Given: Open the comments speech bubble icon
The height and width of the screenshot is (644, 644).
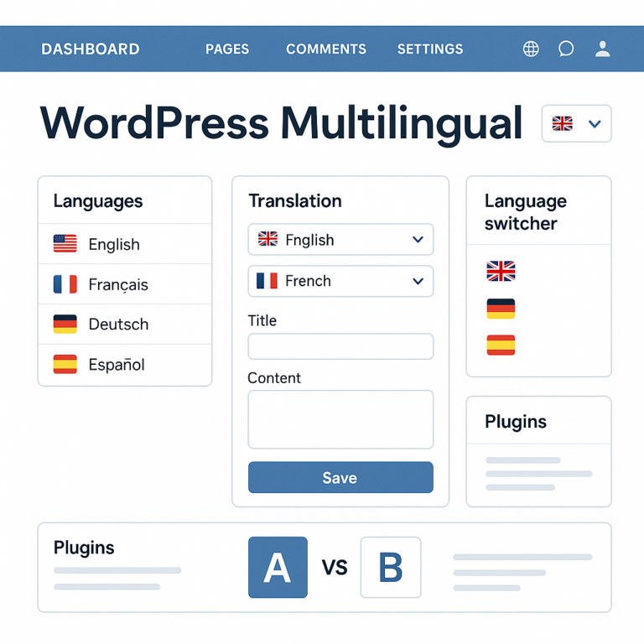Looking at the screenshot, I should [x=566, y=49].
